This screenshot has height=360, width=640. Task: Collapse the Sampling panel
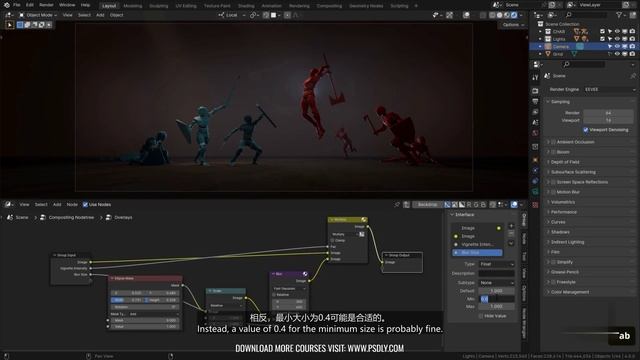[x=560, y=102]
